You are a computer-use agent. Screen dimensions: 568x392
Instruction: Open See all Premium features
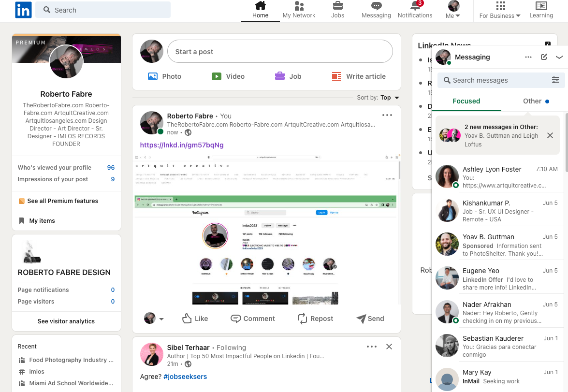(58, 201)
